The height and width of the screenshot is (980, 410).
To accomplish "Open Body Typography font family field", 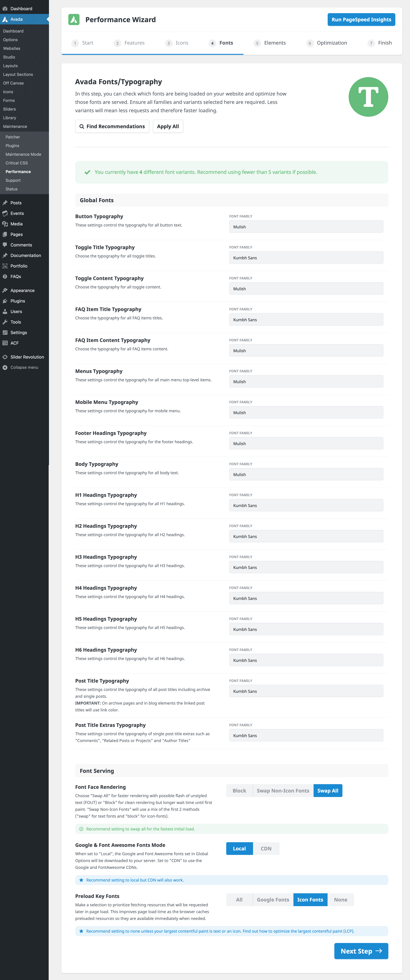I will (306, 474).
